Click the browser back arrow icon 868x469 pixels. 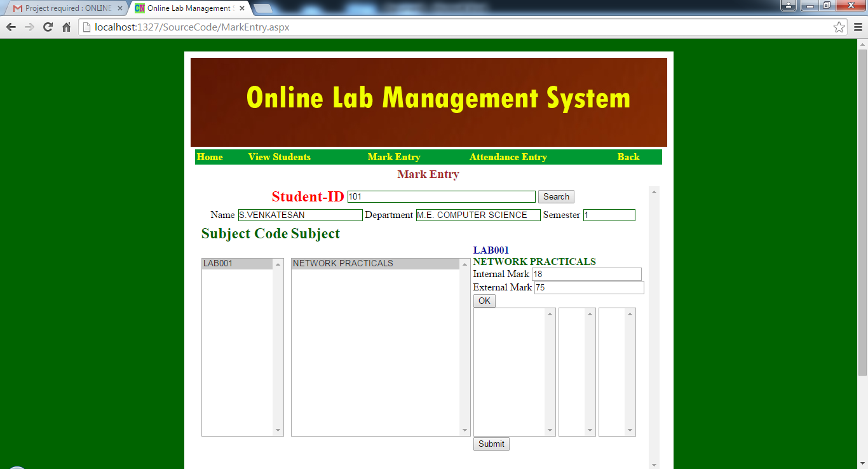click(x=11, y=27)
